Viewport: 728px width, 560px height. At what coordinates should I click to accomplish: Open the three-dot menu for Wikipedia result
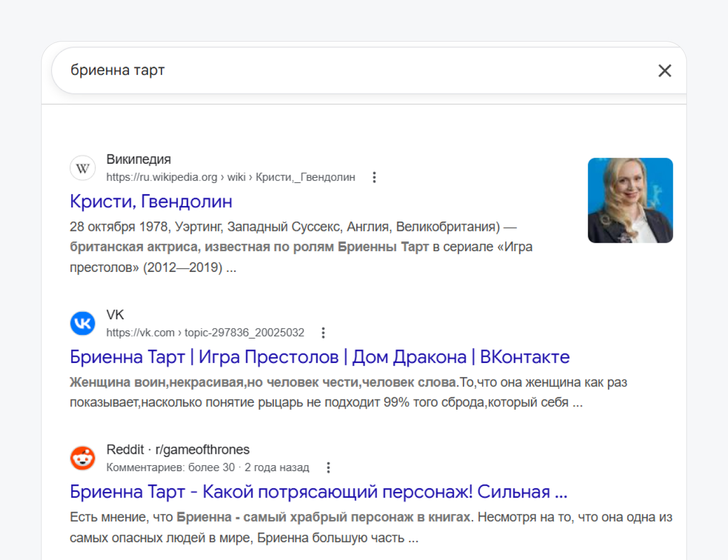coord(374,177)
